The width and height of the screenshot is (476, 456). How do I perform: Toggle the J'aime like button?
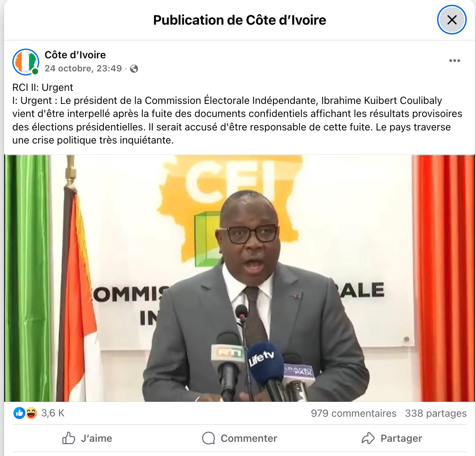coord(87,438)
